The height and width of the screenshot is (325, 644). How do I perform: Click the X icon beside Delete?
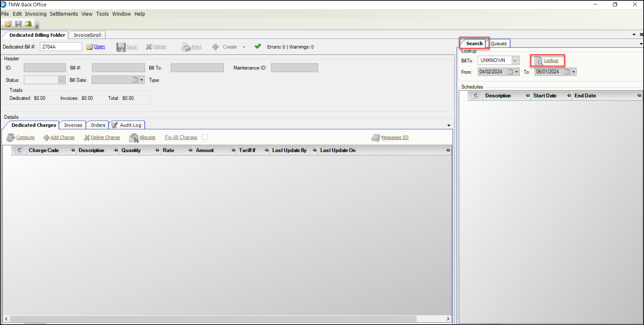click(149, 47)
